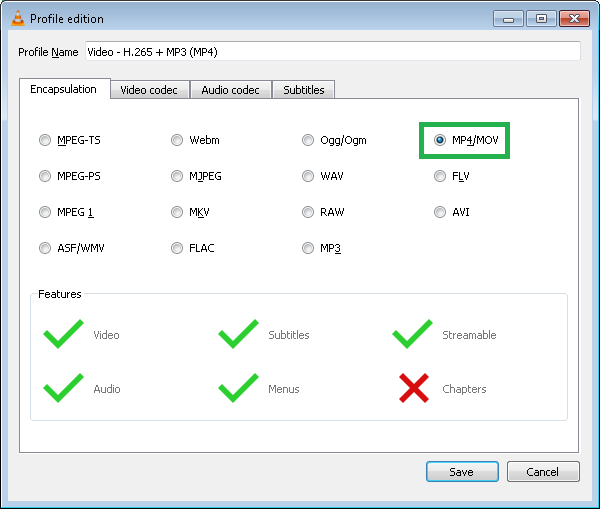Click the red cross beside Chapters

(414, 388)
